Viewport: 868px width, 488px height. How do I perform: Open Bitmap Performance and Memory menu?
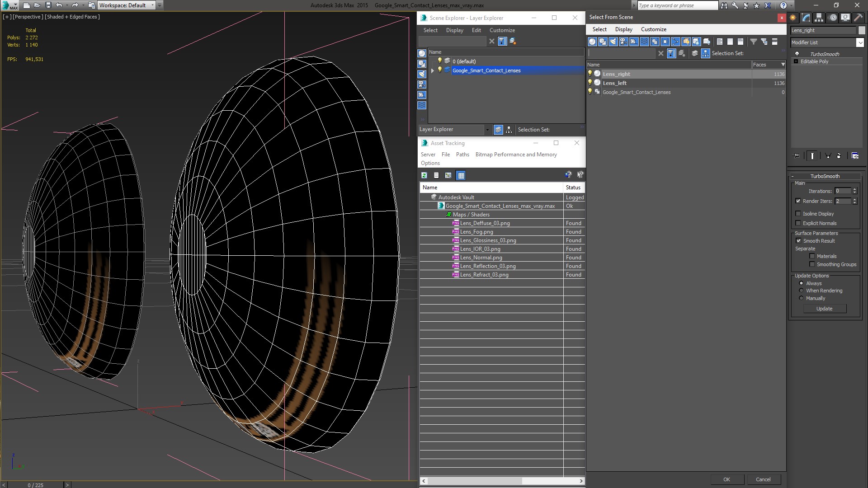516,155
